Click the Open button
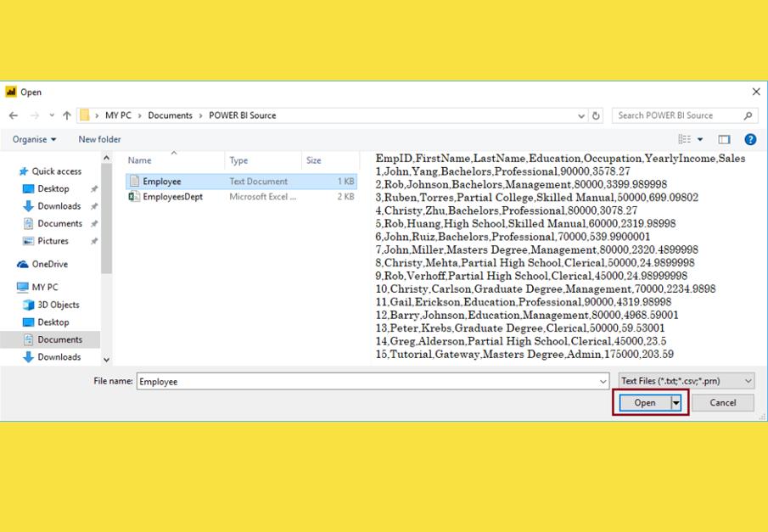The image size is (768, 532). (x=645, y=403)
